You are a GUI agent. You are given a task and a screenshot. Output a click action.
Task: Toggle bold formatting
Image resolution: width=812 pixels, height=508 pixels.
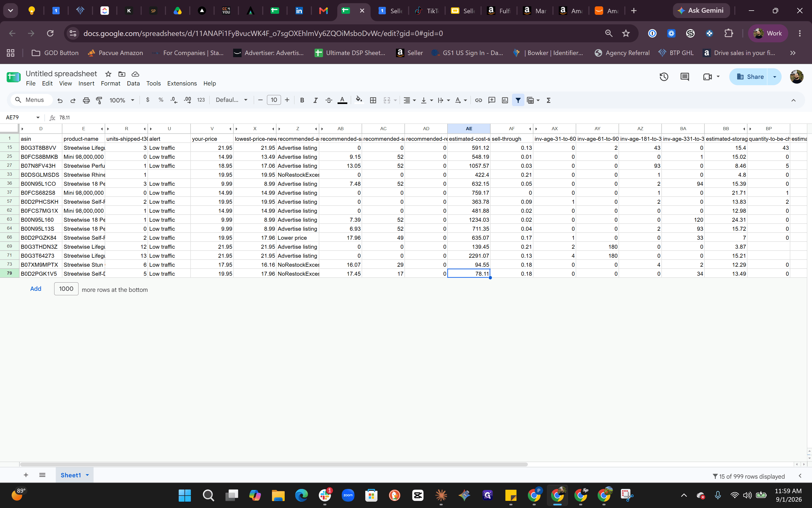tap(302, 100)
